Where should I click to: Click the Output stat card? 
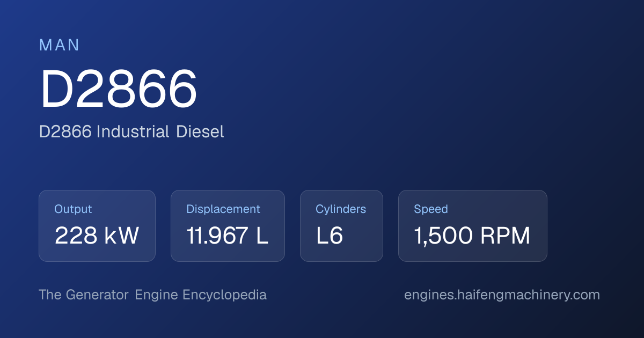[97, 226]
